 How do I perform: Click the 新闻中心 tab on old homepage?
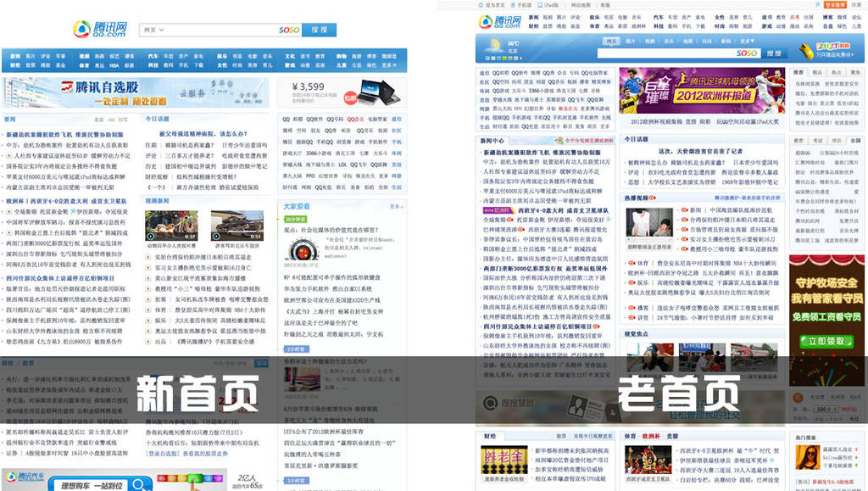click(492, 141)
